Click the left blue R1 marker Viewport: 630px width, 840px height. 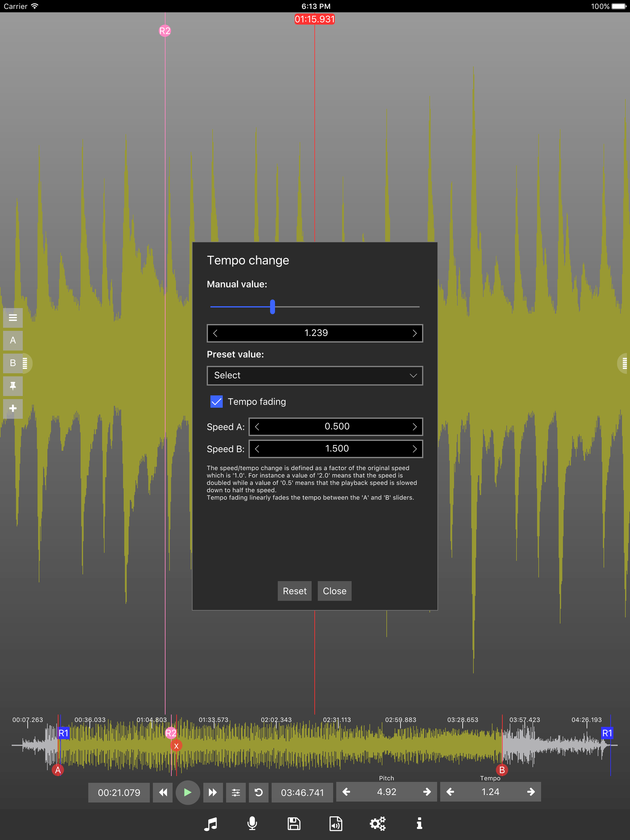(x=63, y=733)
